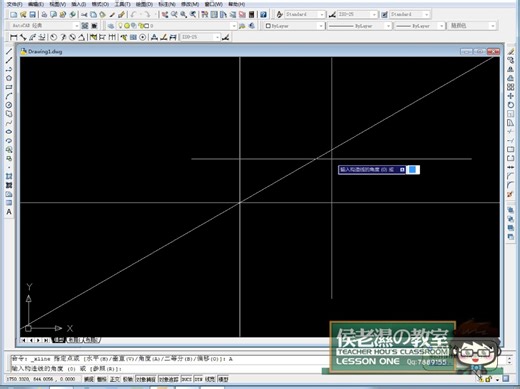This screenshot has height=389, width=520.
Task: Click the 模型 (Model) status bar button
Action: (x=223, y=379)
